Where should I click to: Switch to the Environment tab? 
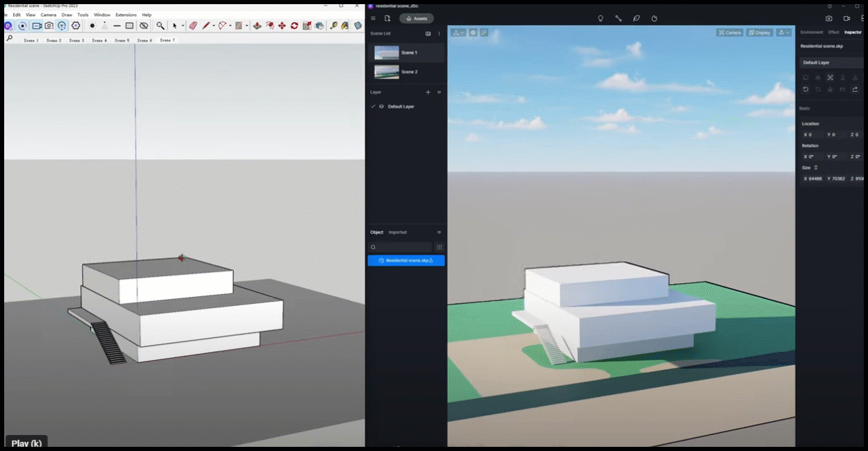[x=811, y=32]
